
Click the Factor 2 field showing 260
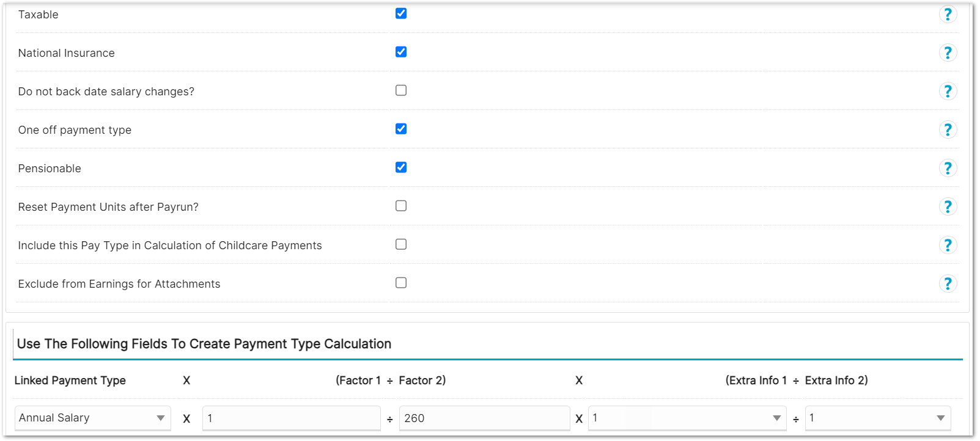point(485,418)
